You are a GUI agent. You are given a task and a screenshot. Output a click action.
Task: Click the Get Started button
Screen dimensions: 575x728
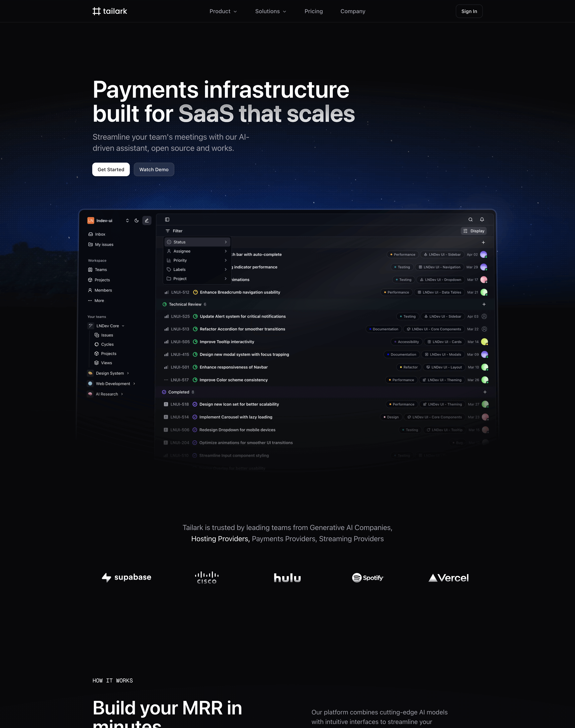pos(111,169)
